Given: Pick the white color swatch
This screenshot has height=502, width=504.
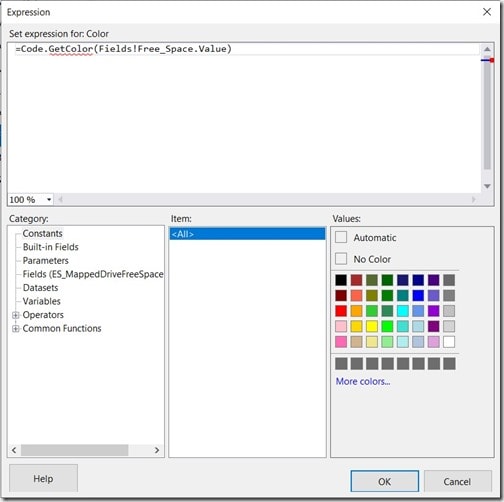Looking at the screenshot, I should click(449, 342).
